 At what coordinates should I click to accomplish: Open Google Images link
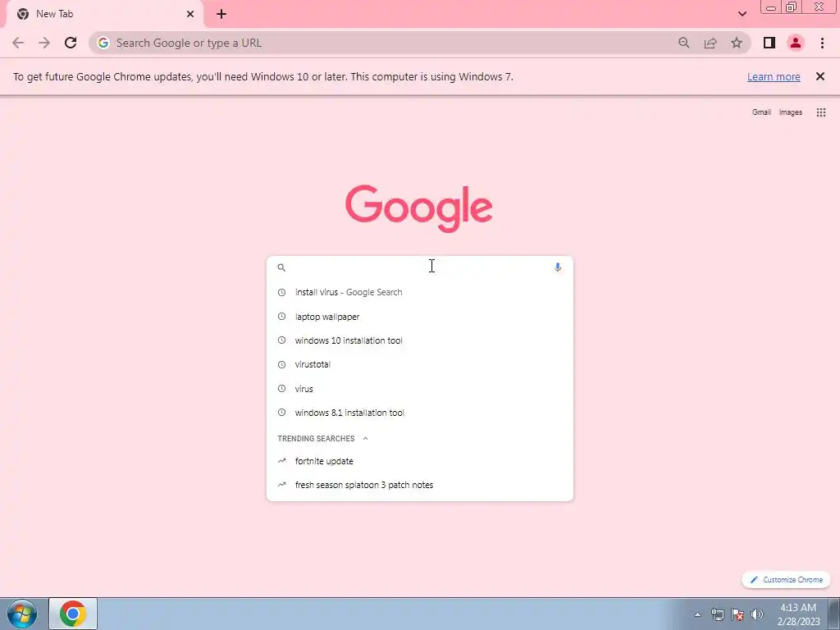pyautogui.click(x=790, y=112)
